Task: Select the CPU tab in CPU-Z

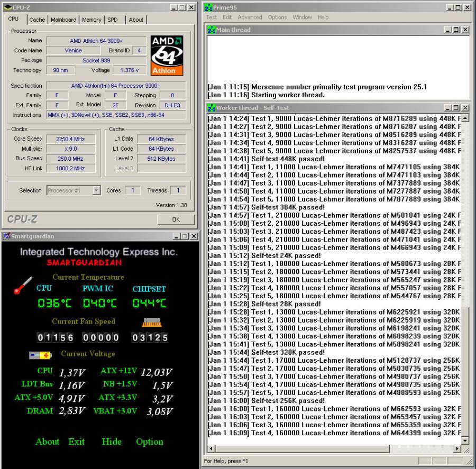Action: tap(13, 19)
